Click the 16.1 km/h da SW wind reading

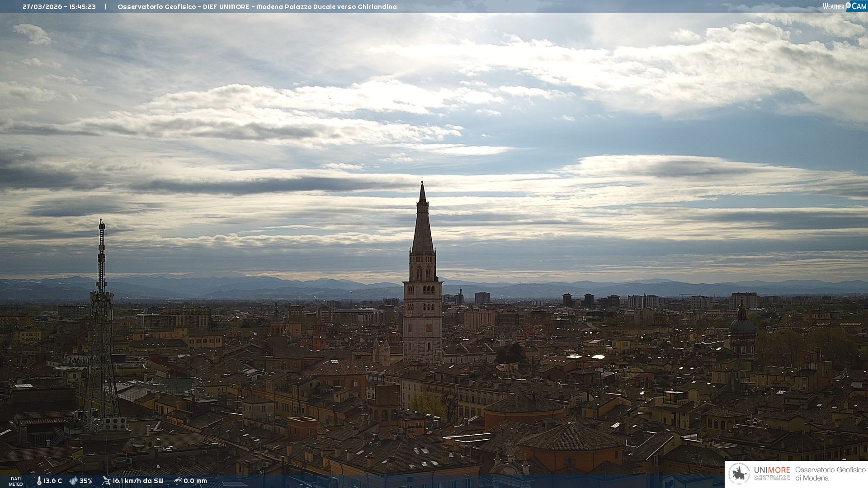tap(138, 481)
